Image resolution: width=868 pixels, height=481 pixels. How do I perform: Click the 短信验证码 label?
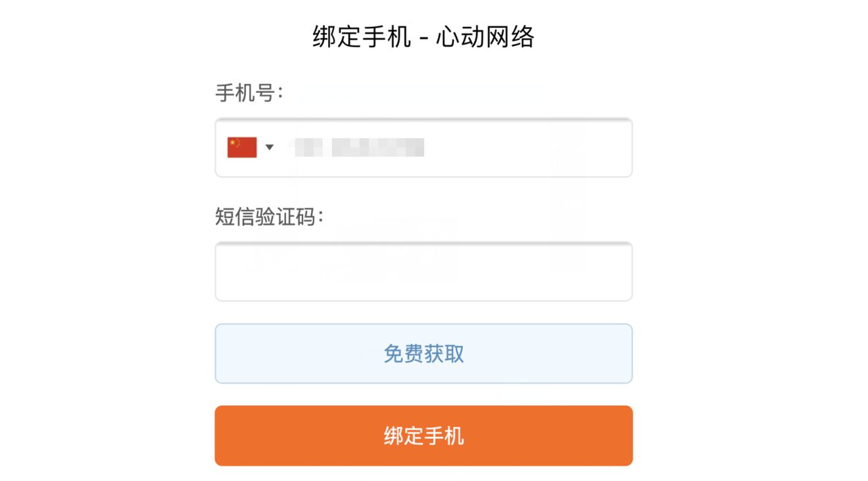(270, 217)
